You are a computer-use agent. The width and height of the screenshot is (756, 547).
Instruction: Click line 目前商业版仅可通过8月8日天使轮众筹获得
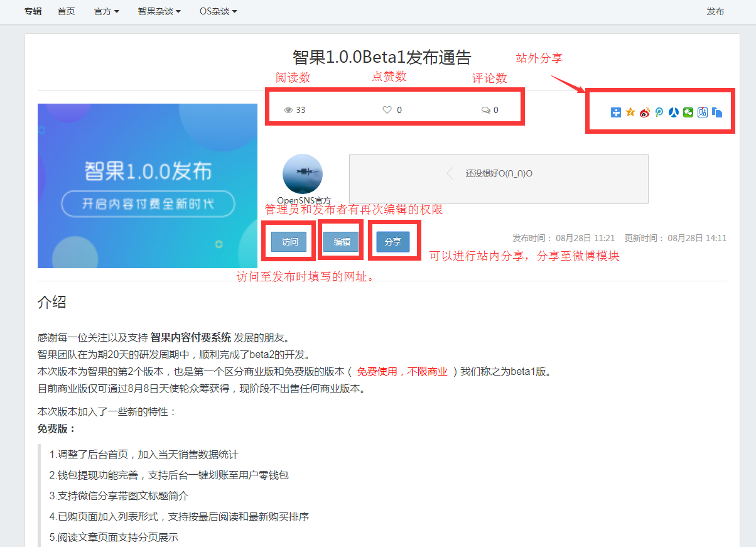[202, 388]
